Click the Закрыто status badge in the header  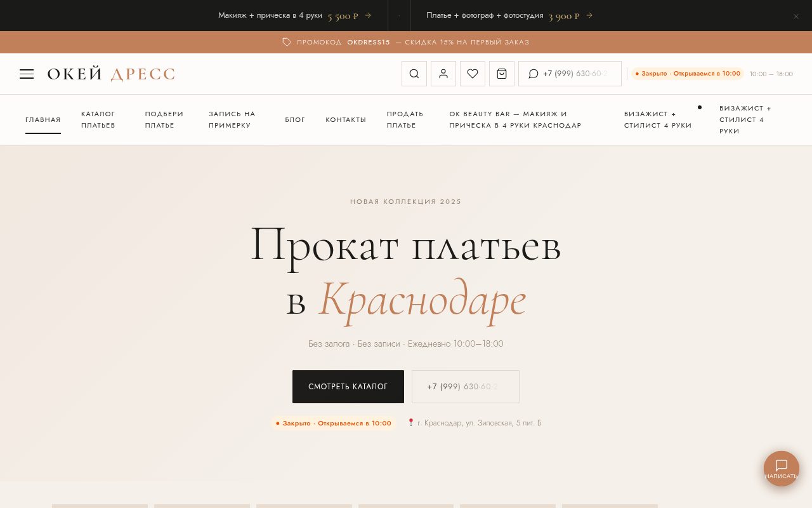coord(688,74)
